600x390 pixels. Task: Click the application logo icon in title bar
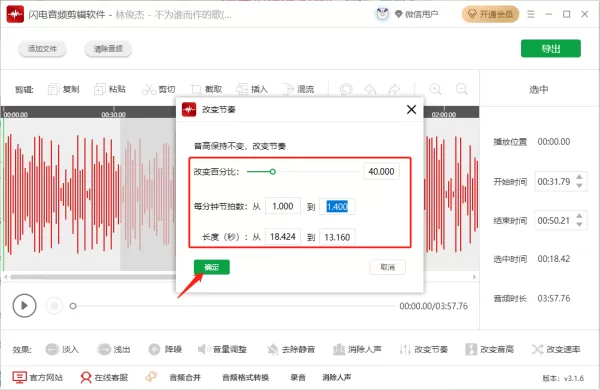(15, 15)
